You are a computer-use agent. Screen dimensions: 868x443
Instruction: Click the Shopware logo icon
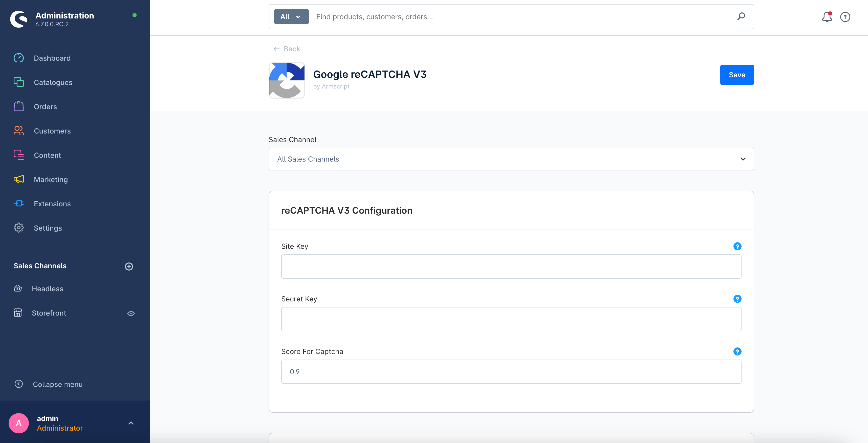point(18,19)
